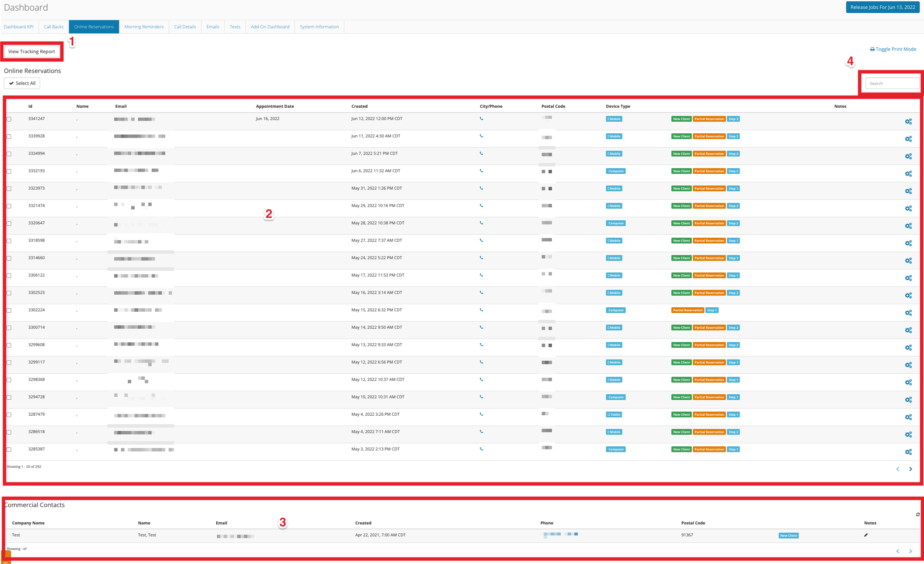Refresh the Commercial Contacts list
Viewport: 924px width, 564px height.
pos(918,515)
